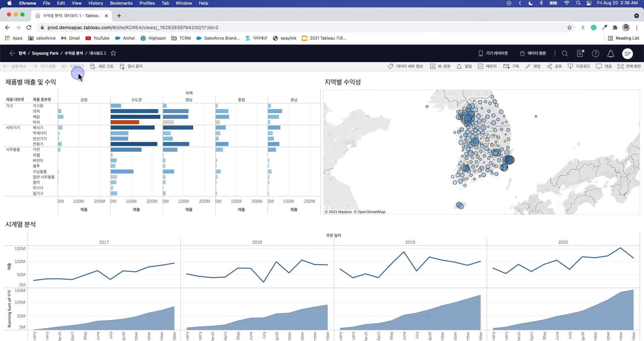This screenshot has height=341, width=644.
Task: Click the 편집 edit pencil button
Action: click(x=533, y=66)
